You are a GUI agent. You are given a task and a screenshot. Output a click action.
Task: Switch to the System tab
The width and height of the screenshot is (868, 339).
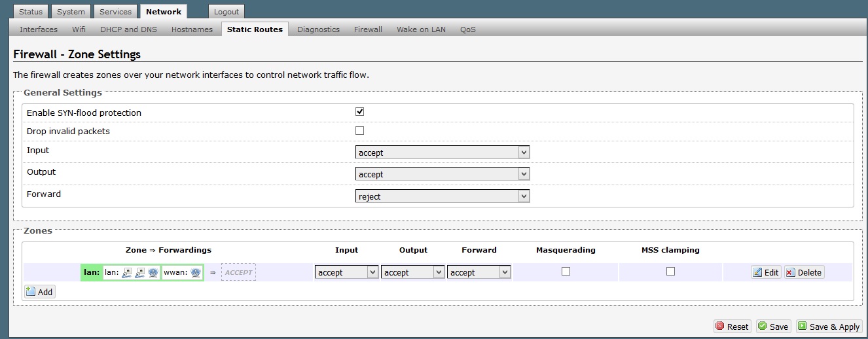[x=71, y=12]
